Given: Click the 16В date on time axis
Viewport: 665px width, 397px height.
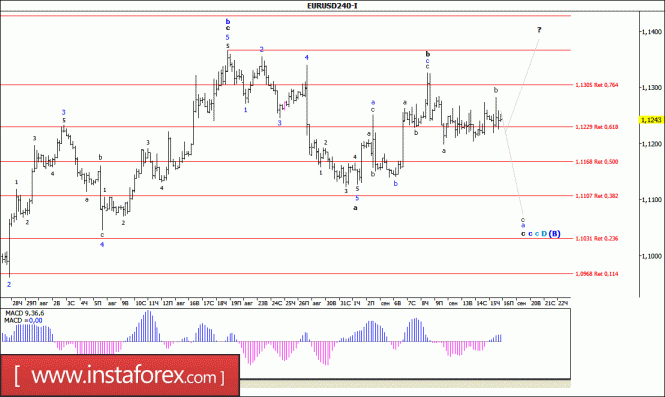Looking at the screenshot, I should (x=195, y=303).
